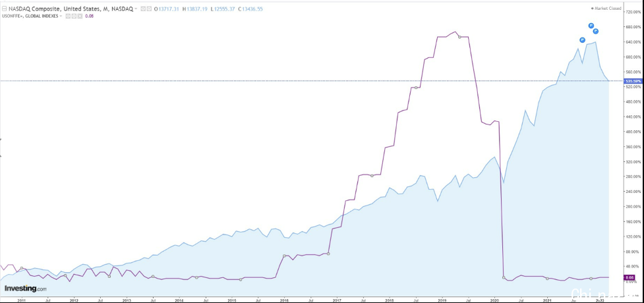Click the USONFFE=, GLOBAL INDEXES label

point(30,16)
